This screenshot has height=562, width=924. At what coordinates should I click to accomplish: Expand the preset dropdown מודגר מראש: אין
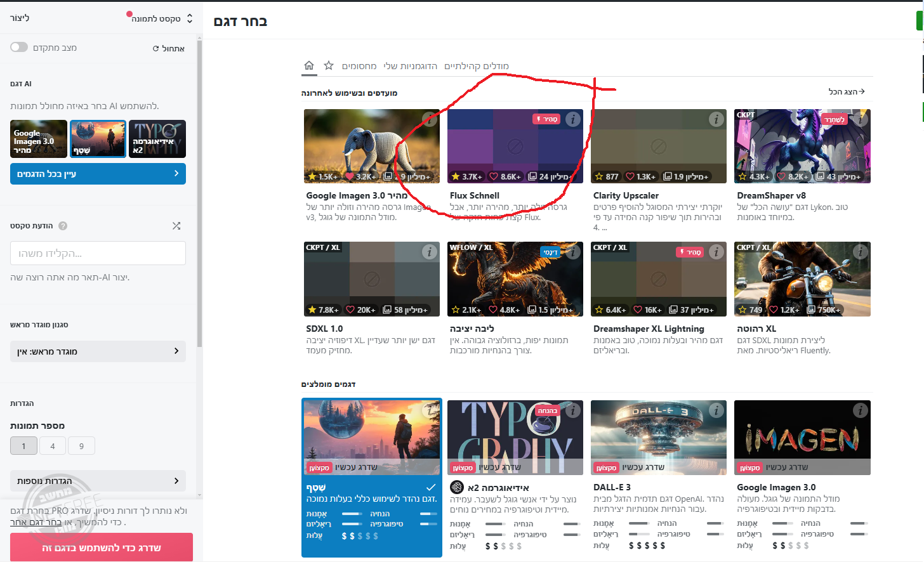(x=98, y=351)
